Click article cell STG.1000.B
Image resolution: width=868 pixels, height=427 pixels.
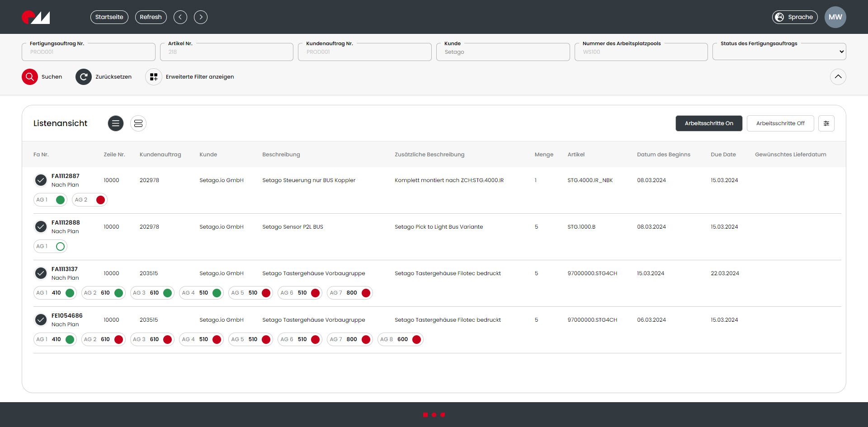581,227
